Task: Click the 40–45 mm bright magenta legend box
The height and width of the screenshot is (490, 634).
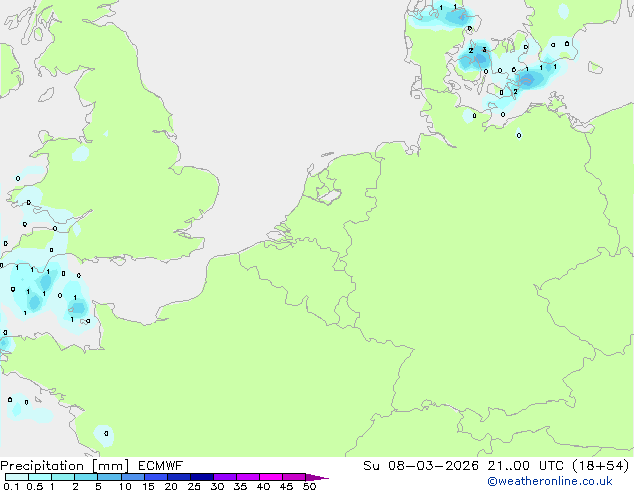Action: pyautogui.click(x=271, y=477)
